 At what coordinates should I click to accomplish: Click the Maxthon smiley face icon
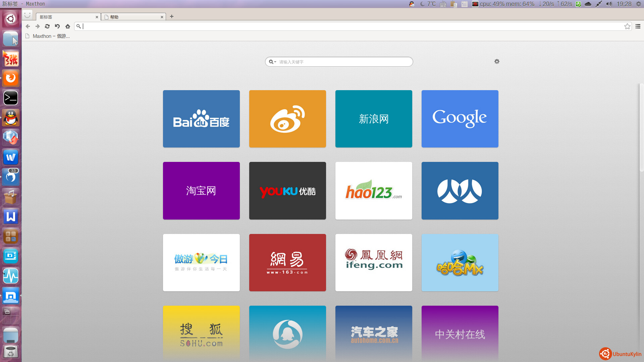click(28, 15)
